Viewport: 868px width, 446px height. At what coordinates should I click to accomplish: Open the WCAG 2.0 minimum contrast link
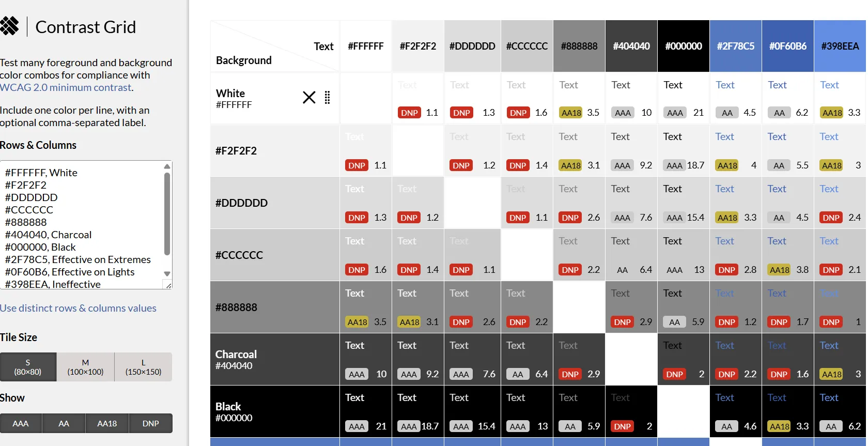click(66, 87)
